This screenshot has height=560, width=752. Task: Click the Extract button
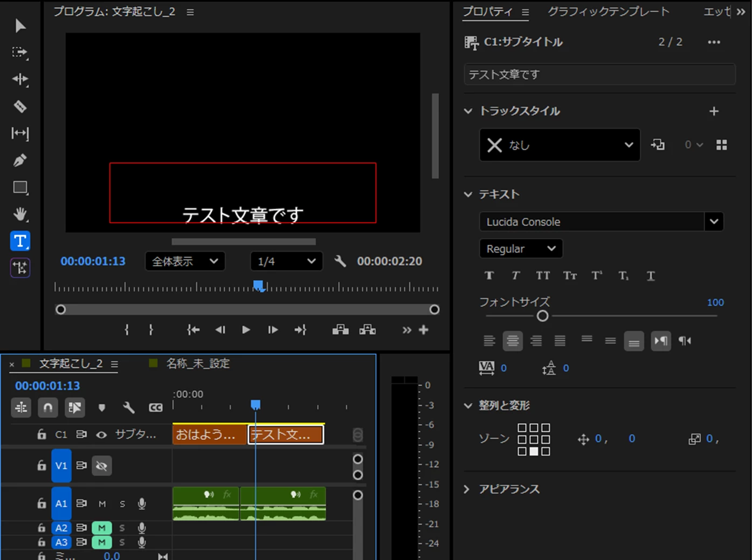367,330
